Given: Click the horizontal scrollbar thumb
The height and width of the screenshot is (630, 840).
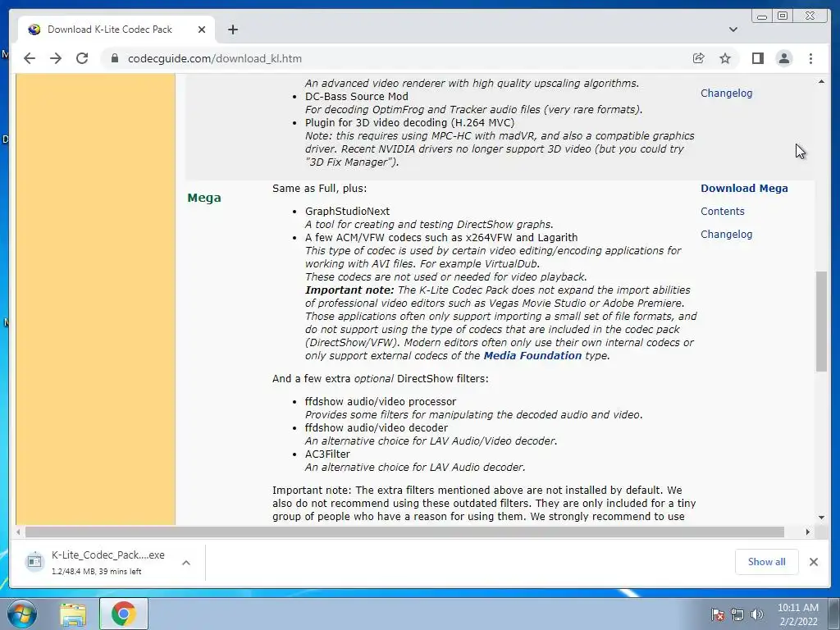Looking at the screenshot, I should tap(404, 532).
